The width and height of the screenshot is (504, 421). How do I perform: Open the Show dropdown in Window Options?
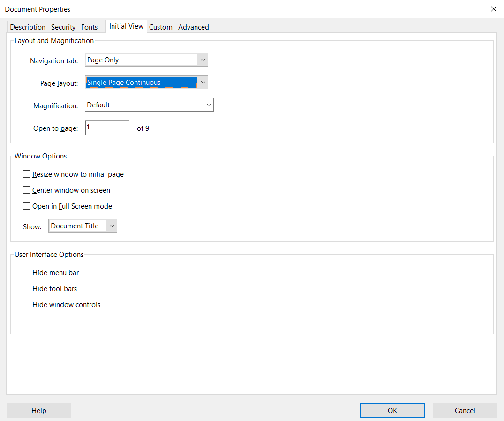coord(112,226)
